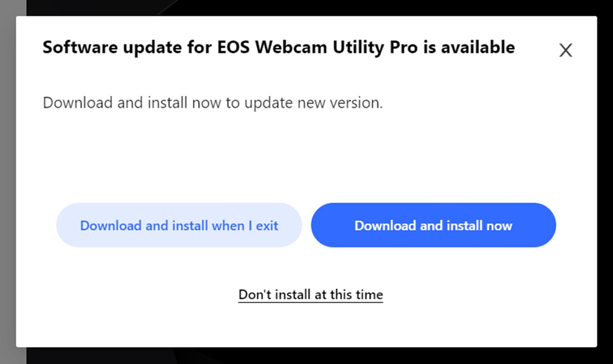The height and width of the screenshot is (364, 613).
Task: Dismiss the update prompt using the X
Action: [x=565, y=50]
